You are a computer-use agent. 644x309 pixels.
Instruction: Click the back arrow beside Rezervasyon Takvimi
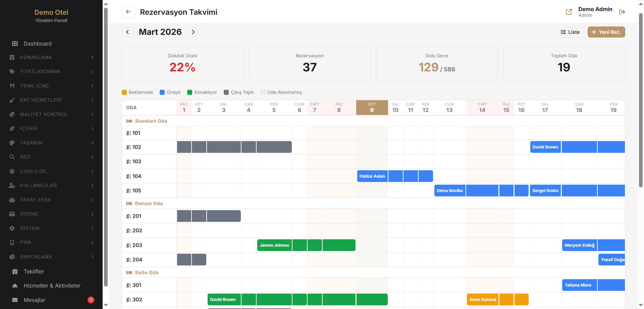pyautogui.click(x=128, y=12)
